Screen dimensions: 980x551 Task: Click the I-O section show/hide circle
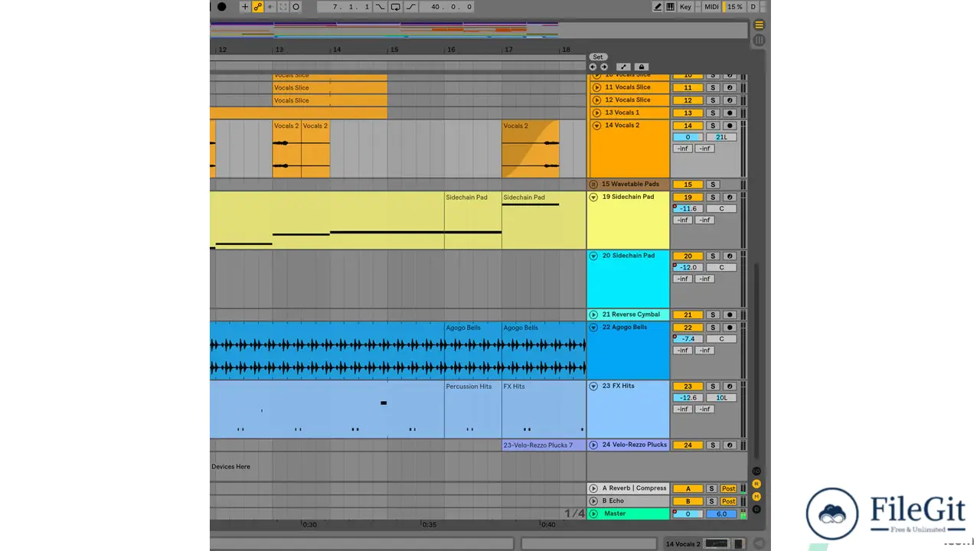(x=756, y=471)
